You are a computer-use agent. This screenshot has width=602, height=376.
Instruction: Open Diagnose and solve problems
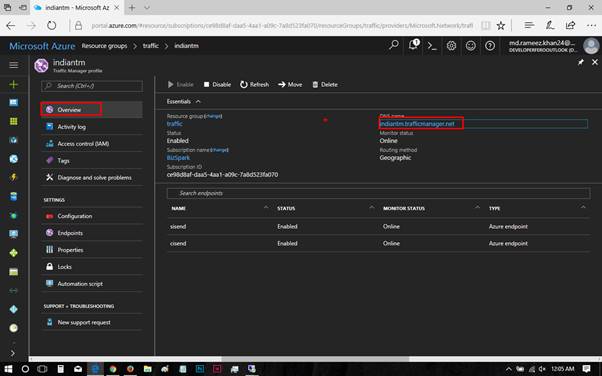click(92, 177)
